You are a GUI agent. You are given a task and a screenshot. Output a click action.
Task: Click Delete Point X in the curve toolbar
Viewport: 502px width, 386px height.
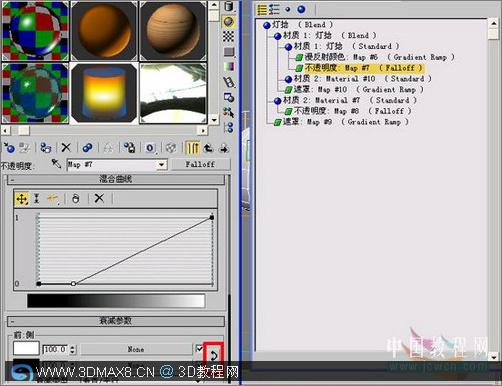[99, 198]
